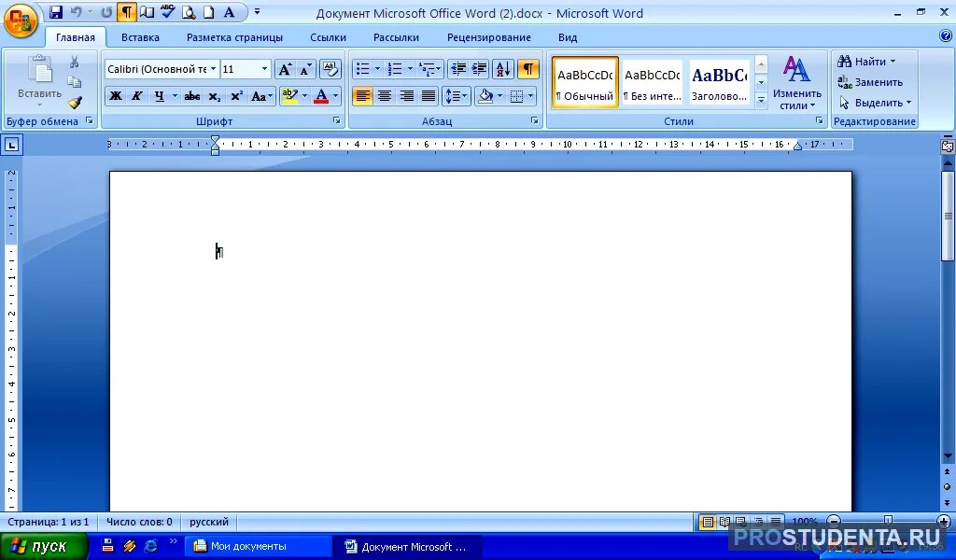Open the Выделить dropdown
956x560 pixels.
[875, 103]
